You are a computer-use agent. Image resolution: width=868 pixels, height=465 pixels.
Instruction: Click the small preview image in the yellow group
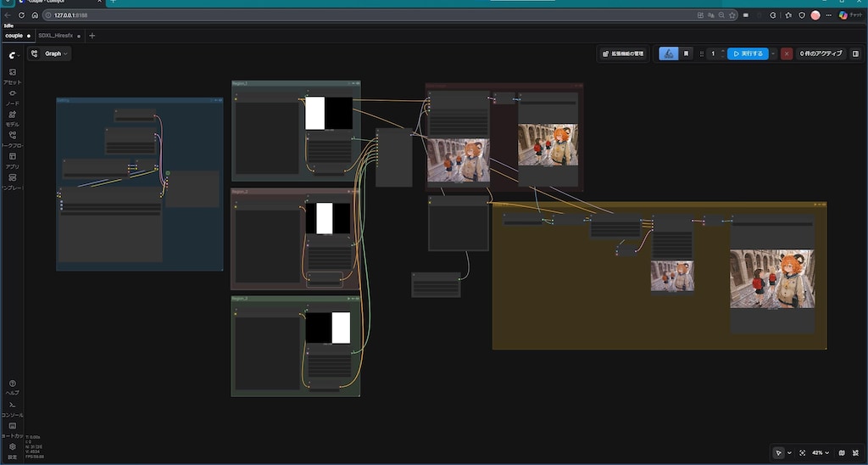coord(672,276)
